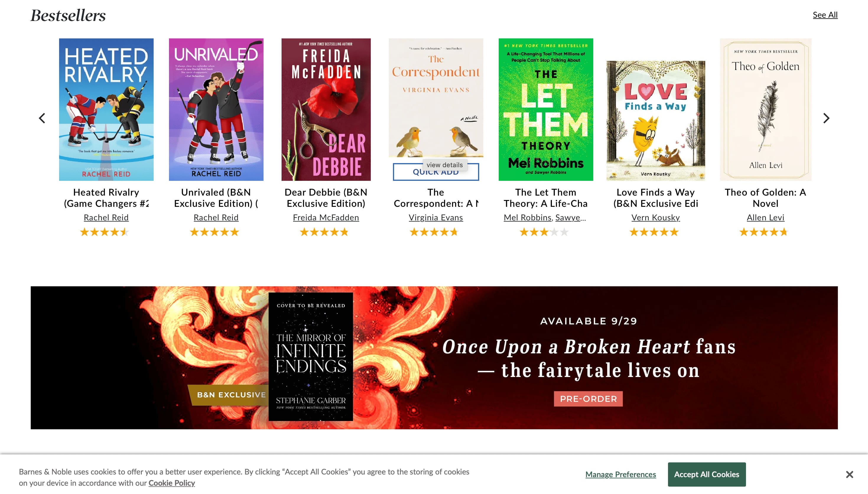Click the previous carousel arrow in Bestsellers

click(x=42, y=118)
